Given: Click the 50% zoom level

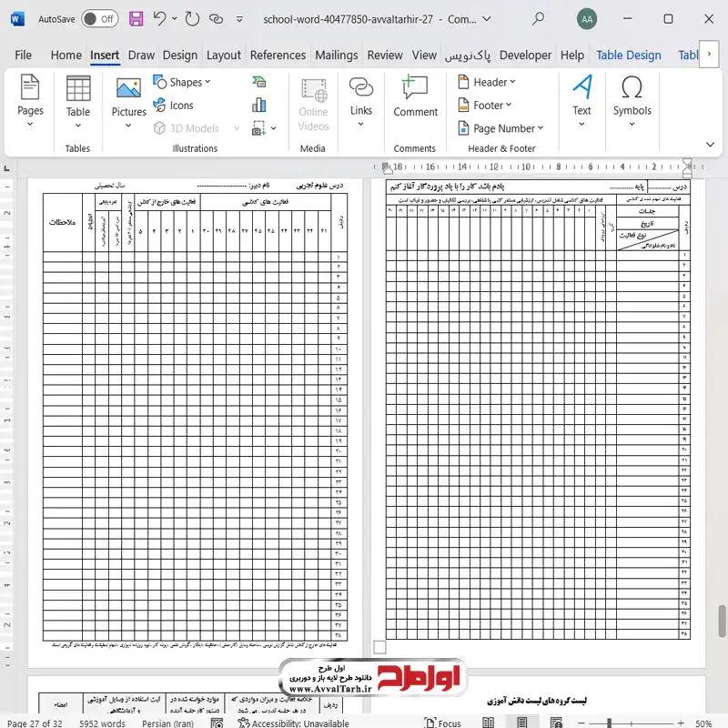Looking at the screenshot, I should tap(703, 723).
